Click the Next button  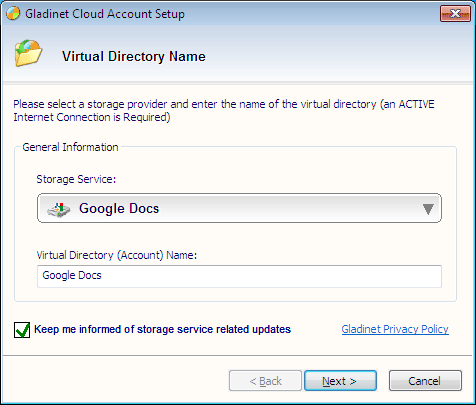tap(340, 381)
